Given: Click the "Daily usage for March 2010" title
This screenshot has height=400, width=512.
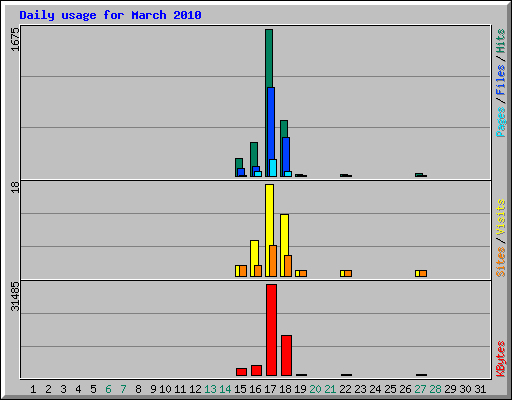Looking at the screenshot, I should coord(110,15).
